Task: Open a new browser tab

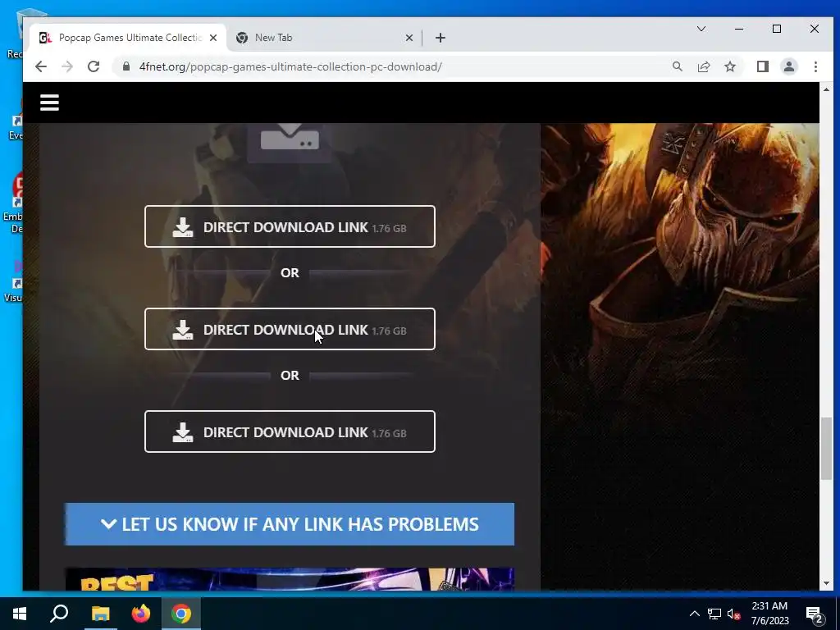Action: (441, 38)
